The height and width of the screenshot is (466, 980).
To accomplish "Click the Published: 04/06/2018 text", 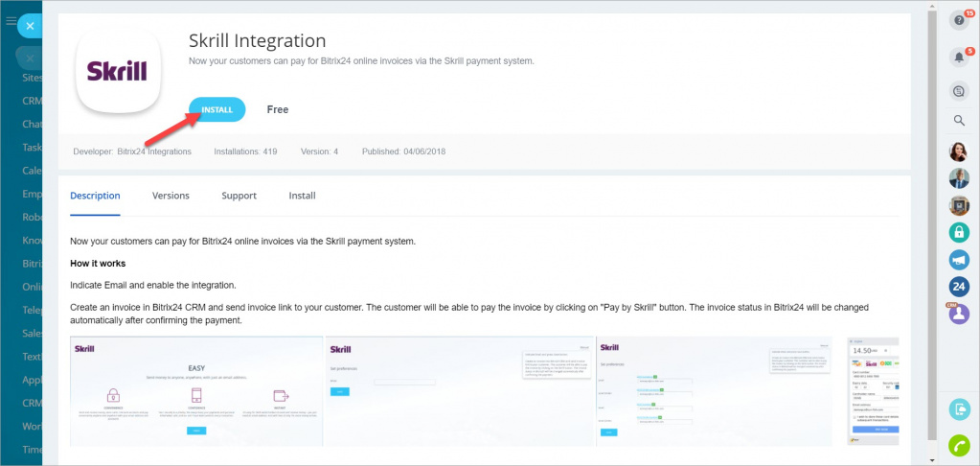I will click(403, 151).
